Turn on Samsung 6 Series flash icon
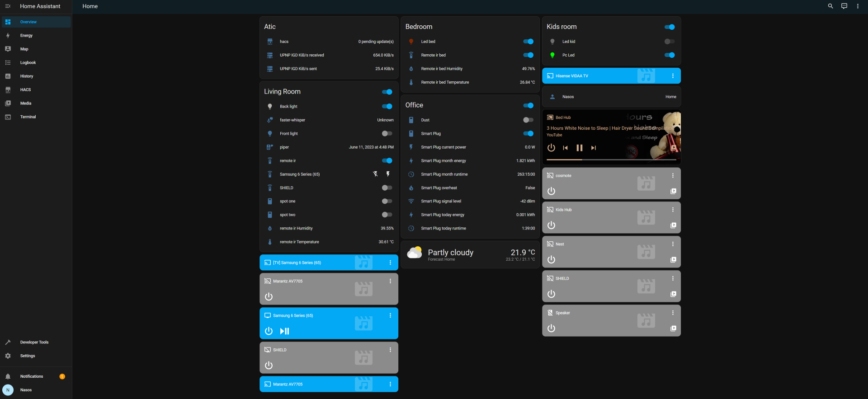Image resolution: width=868 pixels, height=399 pixels. 388,174
